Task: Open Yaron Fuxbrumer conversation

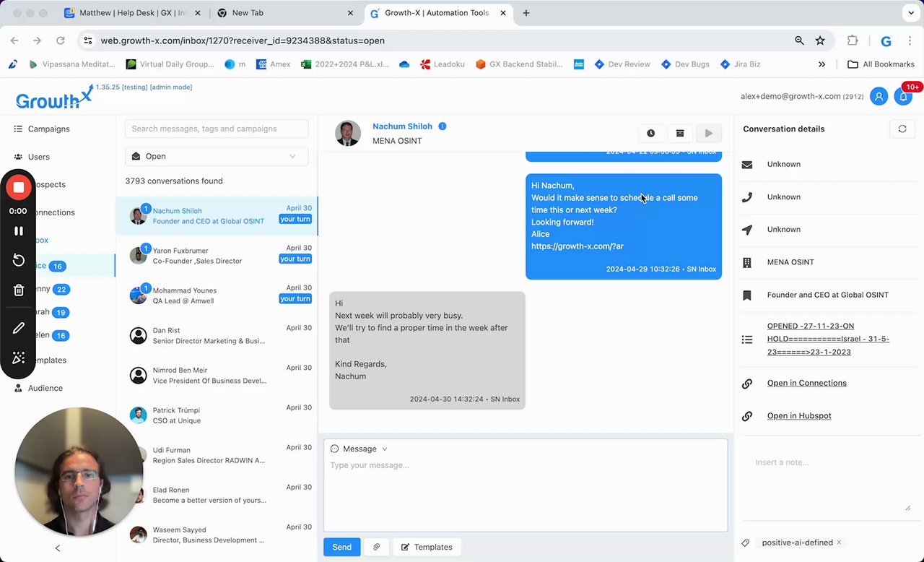Action: coord(217,255)
